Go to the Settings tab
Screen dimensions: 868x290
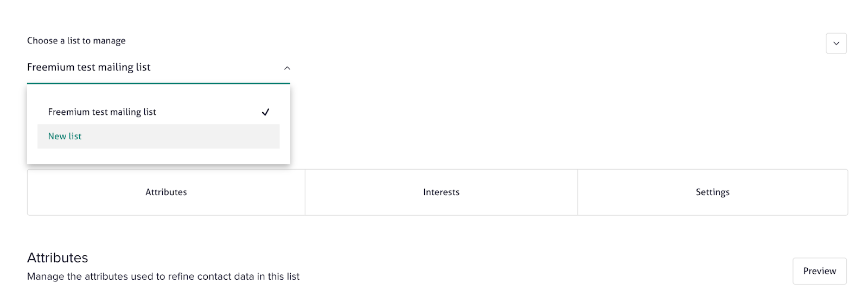(712, 192)
